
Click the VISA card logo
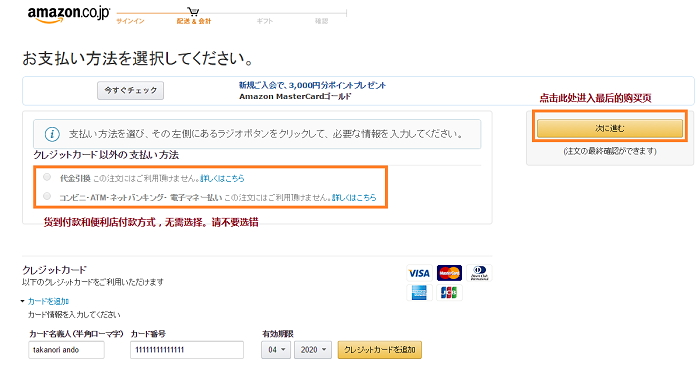coord(419,273)
